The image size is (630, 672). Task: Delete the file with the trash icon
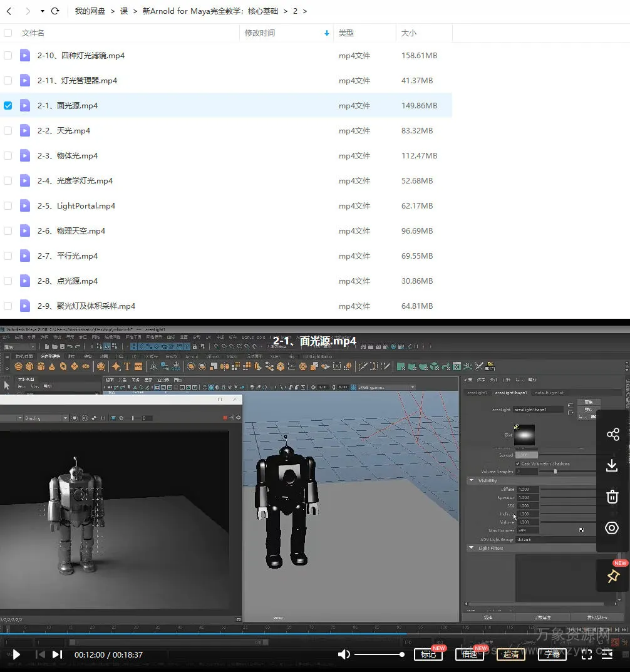coord(612,497)
